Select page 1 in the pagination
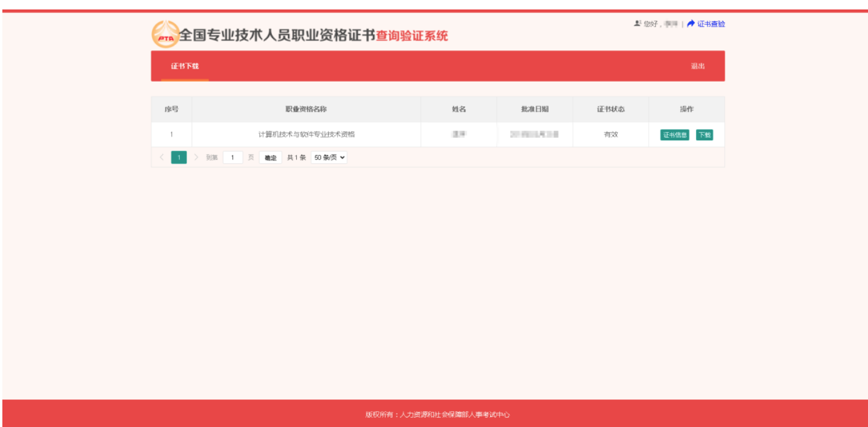The width and height of the screenshot is (868, 427). (x=179, y=157)
